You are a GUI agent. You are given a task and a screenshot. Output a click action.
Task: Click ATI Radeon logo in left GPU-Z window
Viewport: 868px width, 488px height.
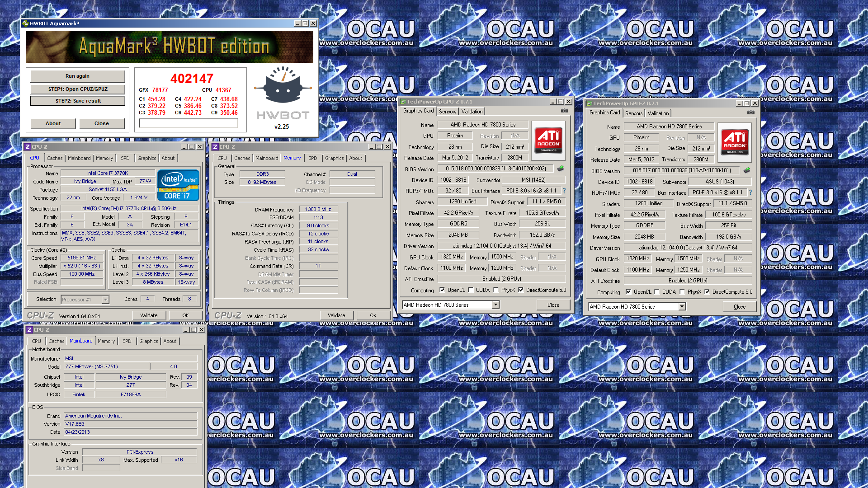[548, 140]
